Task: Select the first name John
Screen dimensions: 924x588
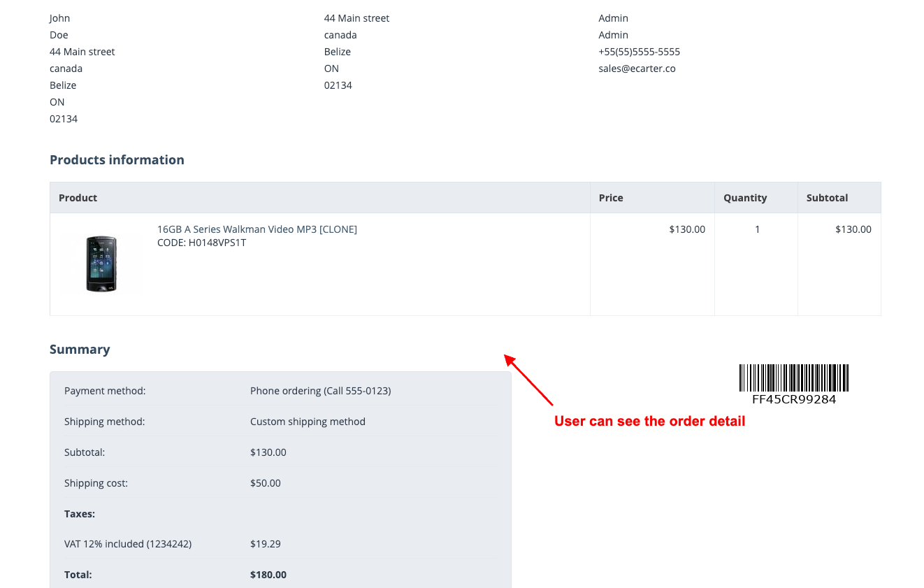Action: click(x=60, y=18)
